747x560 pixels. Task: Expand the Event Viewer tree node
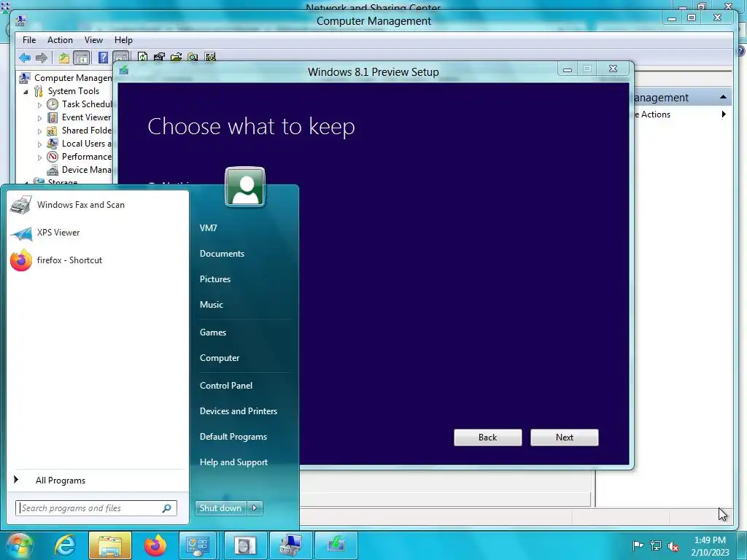click(x=40, y=117)
